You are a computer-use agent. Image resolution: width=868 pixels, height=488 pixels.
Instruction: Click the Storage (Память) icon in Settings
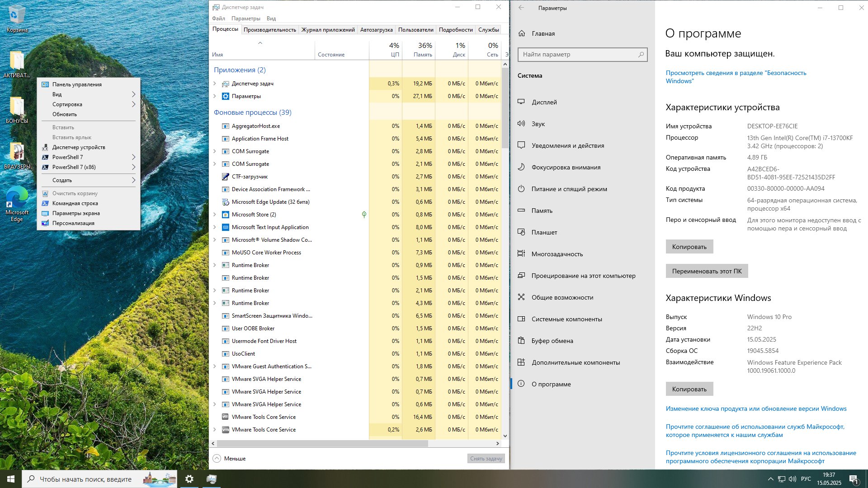(521, 211)
